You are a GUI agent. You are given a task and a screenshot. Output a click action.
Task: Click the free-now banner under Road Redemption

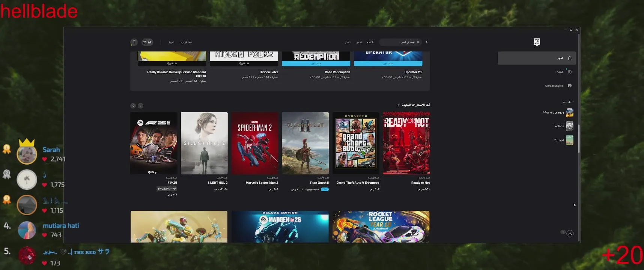click(x=316, y=64)
